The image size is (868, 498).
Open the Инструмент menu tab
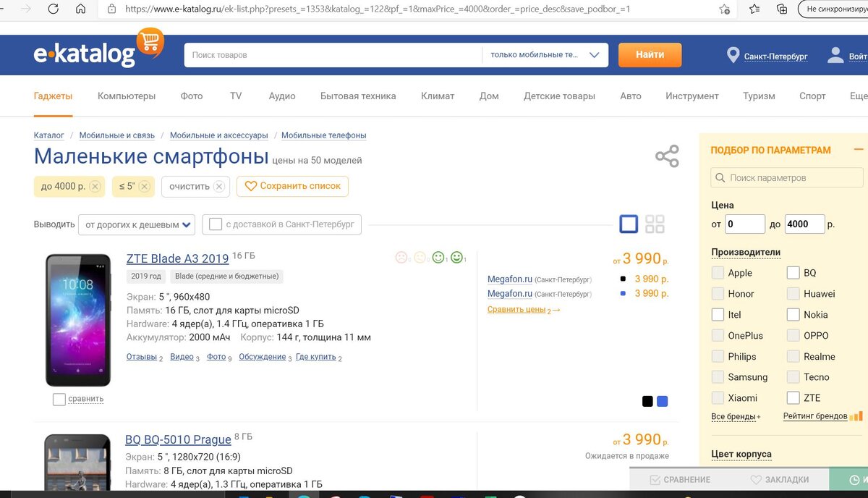692,96
